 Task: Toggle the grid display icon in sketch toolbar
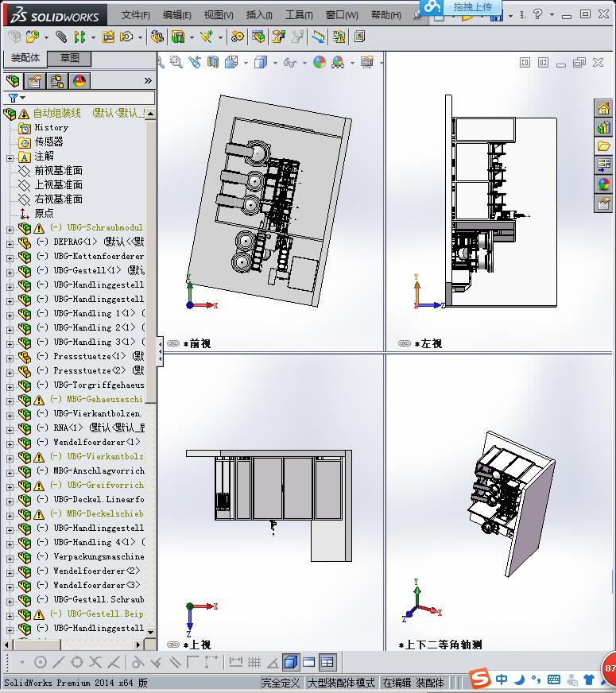point(254,662)
